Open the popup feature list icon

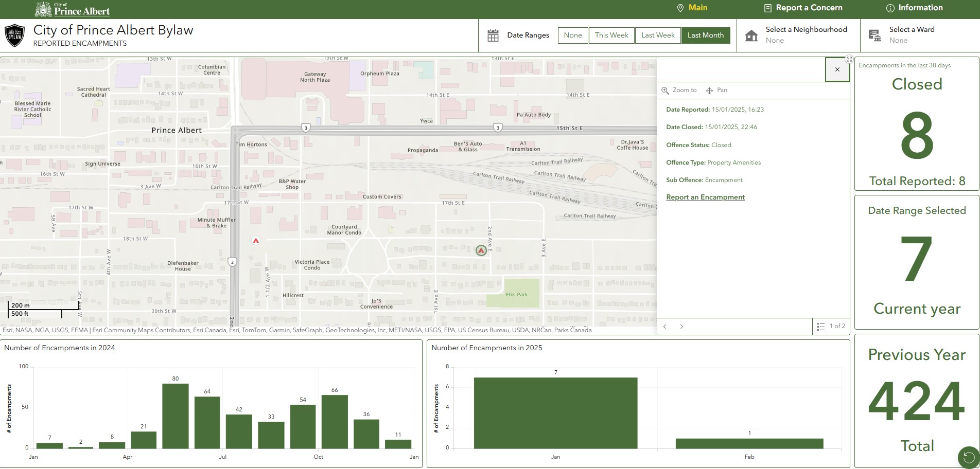[x=821, y=326]
